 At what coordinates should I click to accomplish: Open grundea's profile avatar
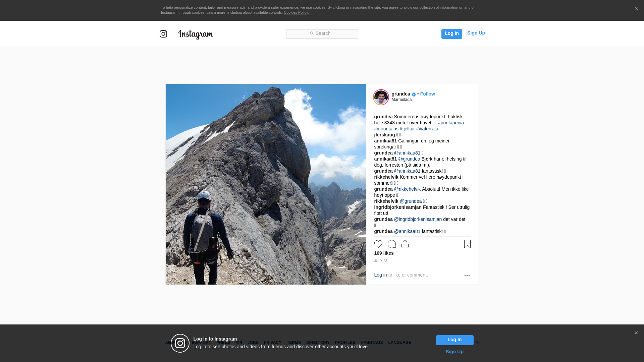point(381,97)
